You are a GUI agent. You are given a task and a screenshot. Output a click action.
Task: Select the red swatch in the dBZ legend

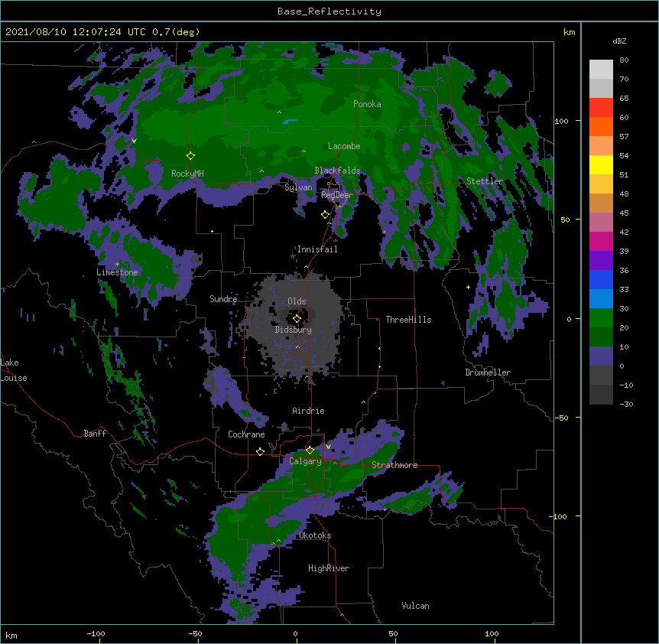click(601, 108)
